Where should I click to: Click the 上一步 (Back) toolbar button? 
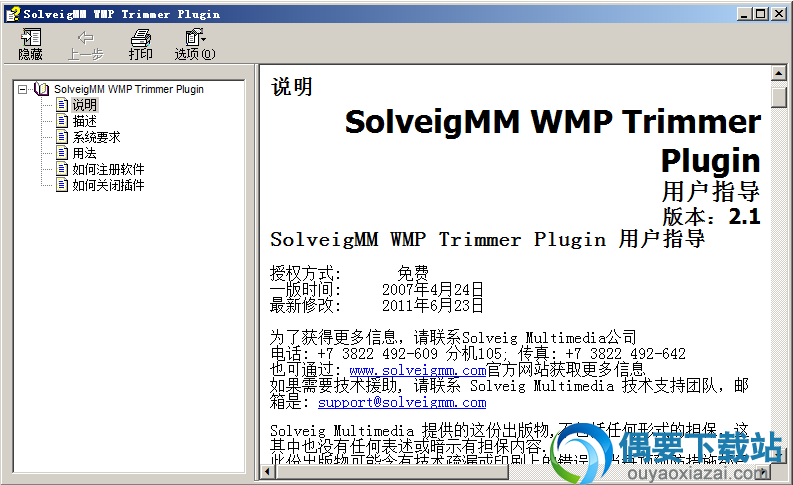85,45
